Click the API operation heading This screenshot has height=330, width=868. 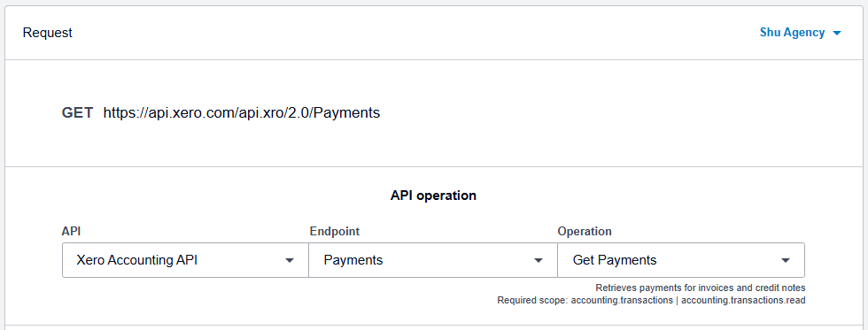tap(433, 196)
